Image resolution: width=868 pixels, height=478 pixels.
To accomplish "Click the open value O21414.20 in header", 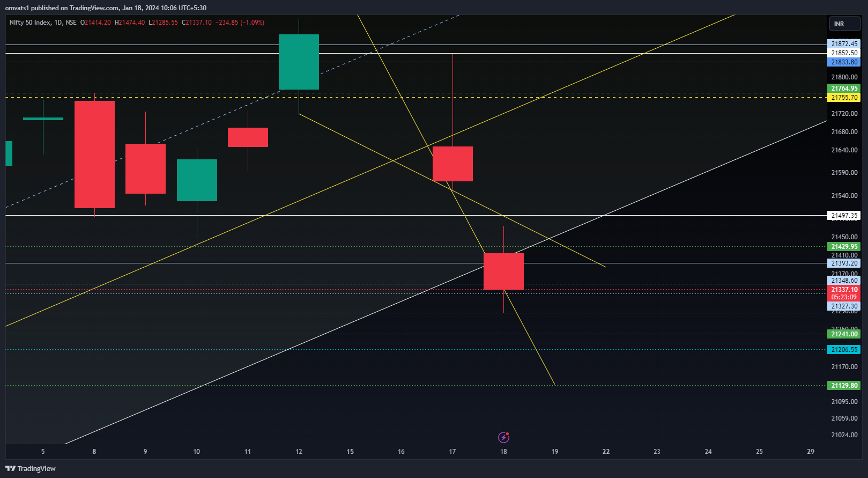I will (95, 23).
